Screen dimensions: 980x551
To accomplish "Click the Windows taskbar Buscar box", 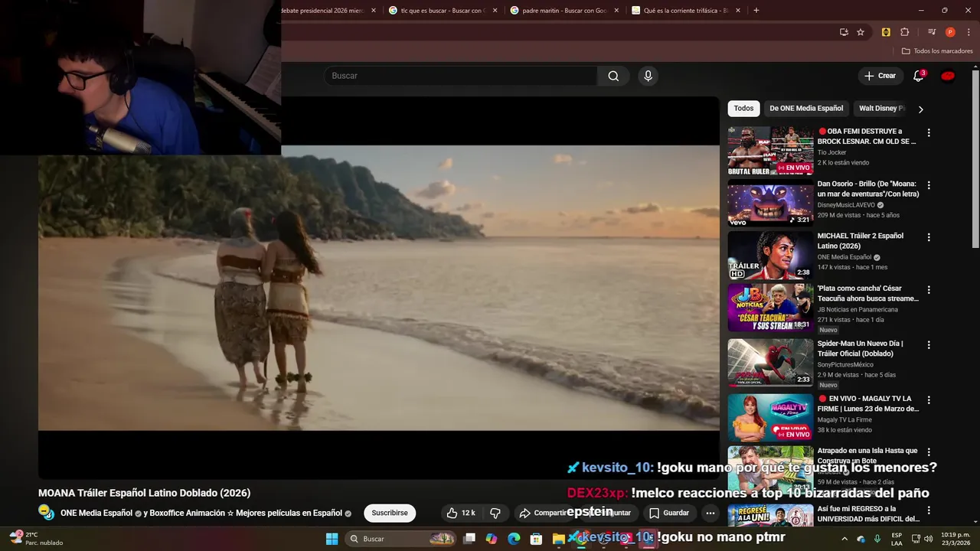I will (400, 539).
